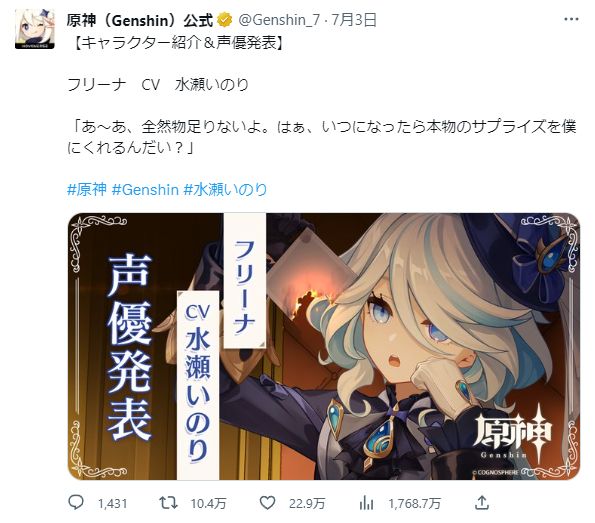Open the 原神（Genshin）公式 account name

click(x=139, y=20)
